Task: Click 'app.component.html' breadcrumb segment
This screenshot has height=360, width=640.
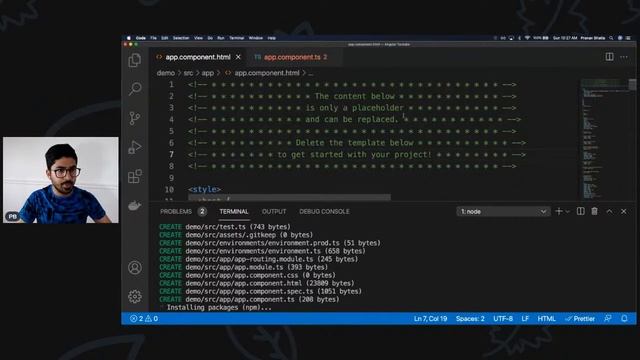Action: 262,73
